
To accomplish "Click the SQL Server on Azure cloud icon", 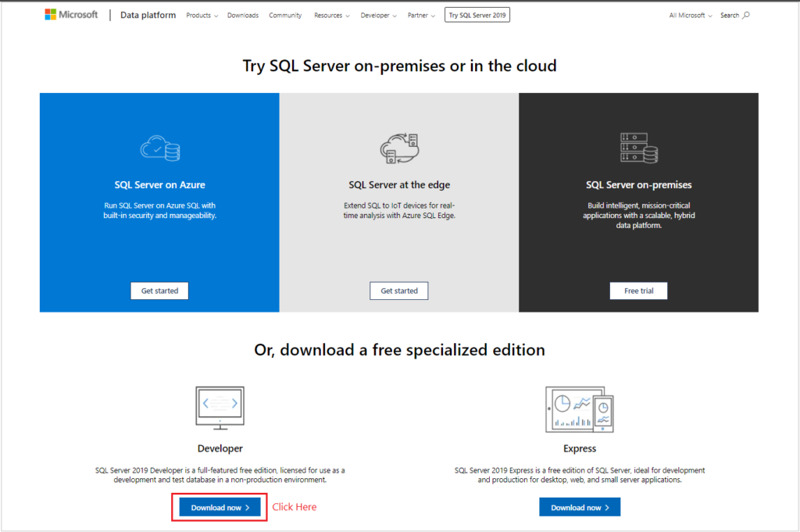I will 160,148.
